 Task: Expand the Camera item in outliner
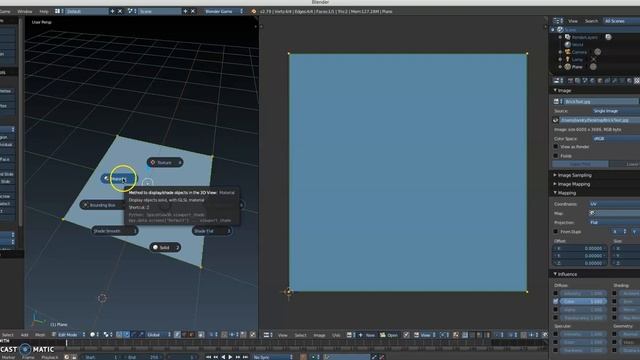[x=560, y=52]
